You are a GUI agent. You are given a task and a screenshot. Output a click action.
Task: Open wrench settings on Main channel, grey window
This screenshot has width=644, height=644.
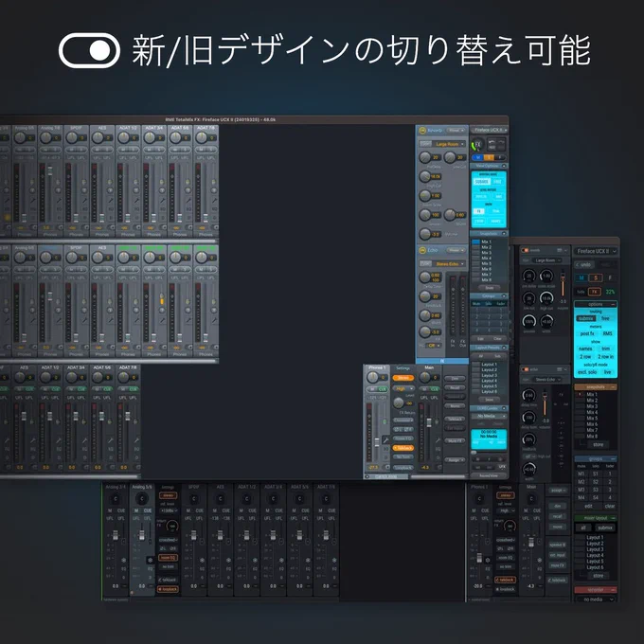(438, 439)
